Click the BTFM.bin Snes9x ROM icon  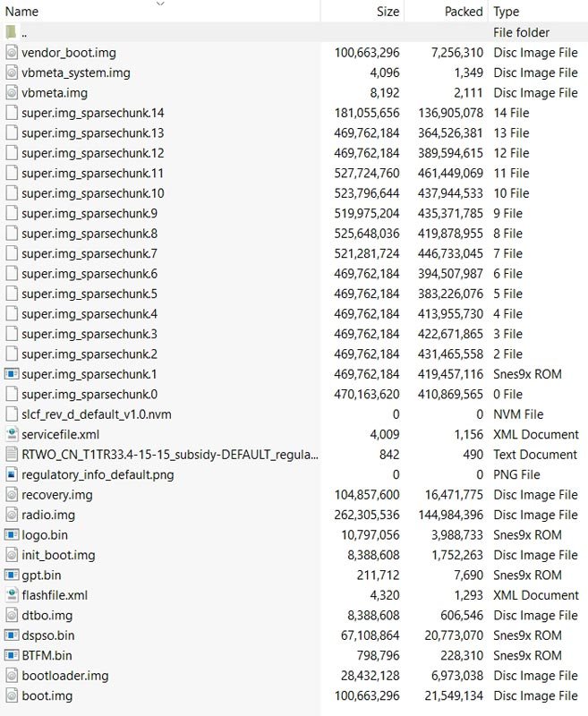pyautogui.click(x=12, y=655)
